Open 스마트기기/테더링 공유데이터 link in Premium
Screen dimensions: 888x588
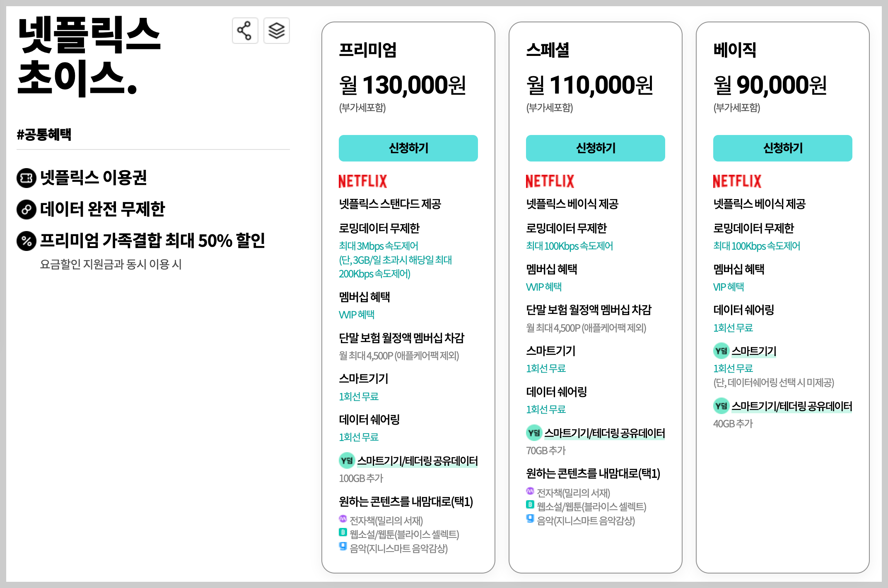417,461
